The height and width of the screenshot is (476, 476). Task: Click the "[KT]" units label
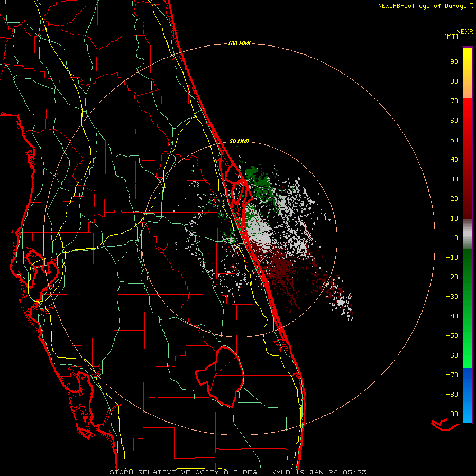[x=451, y=36]
